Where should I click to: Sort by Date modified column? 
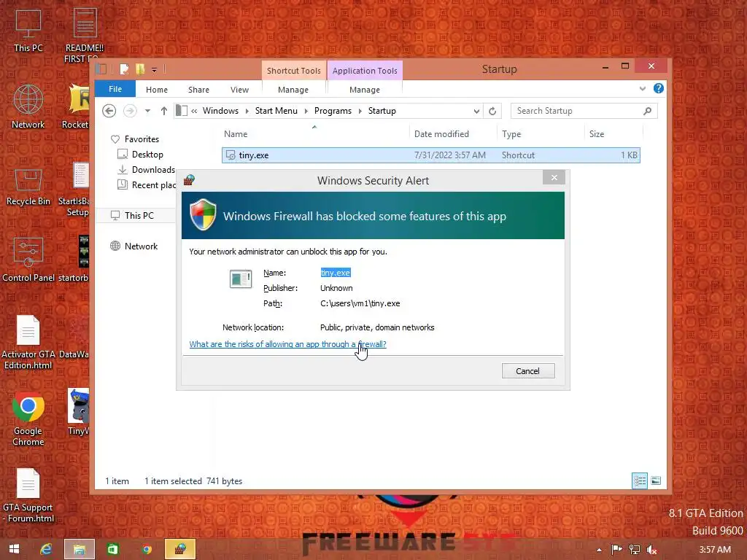coord(452,134)
